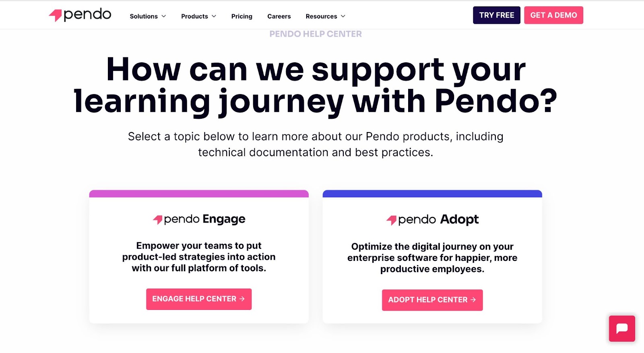Click the arrow icon inside Adopt Help Center button

click(x=473, y=300)
